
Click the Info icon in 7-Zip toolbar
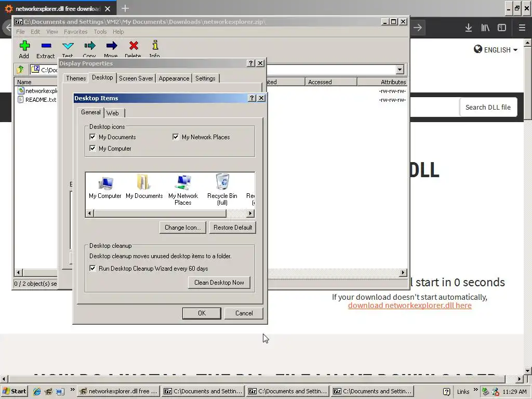(155, 46)
